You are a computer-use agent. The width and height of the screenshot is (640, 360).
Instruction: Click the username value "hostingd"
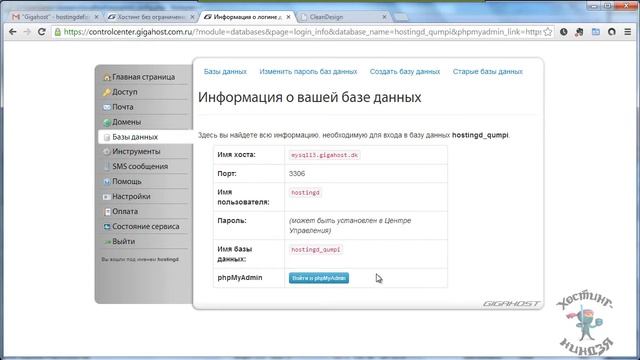click(305, 192)
